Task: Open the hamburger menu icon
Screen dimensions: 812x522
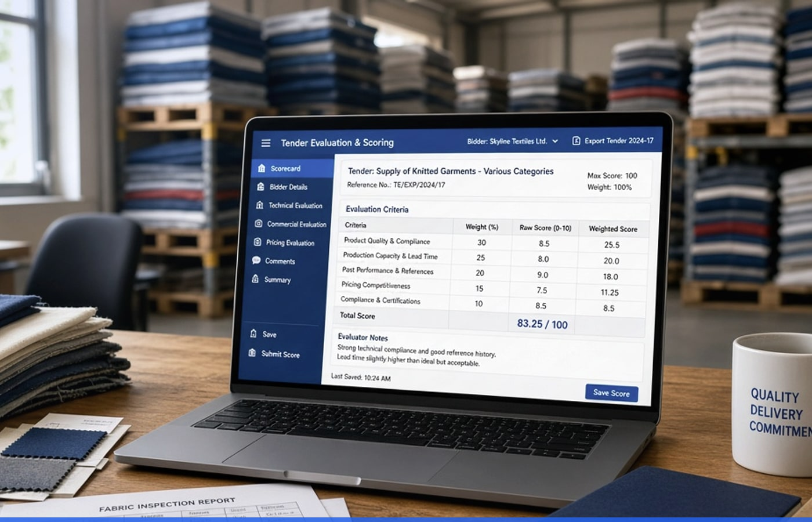Action: coord(266,143)
